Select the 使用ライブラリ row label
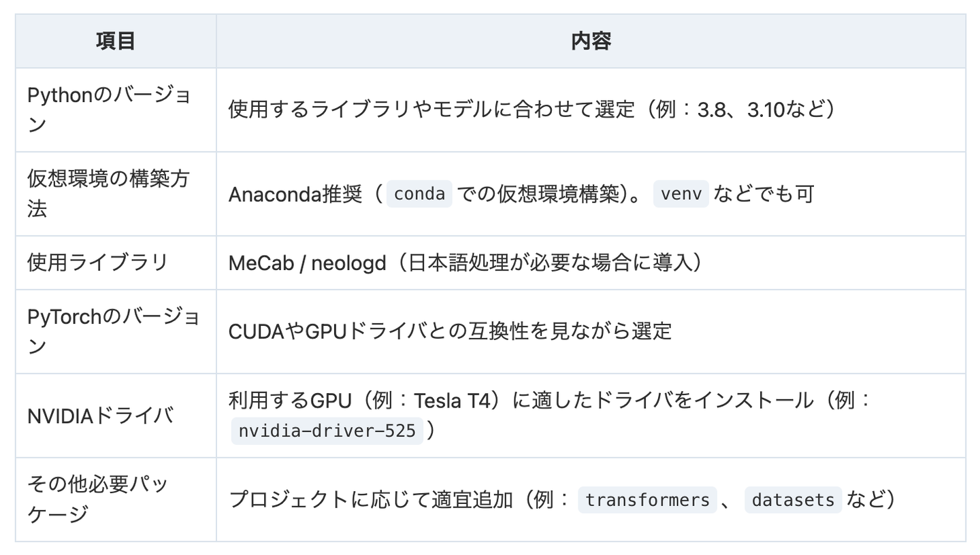The width and height of the screenshot is (980, 555). click(97, 263)
